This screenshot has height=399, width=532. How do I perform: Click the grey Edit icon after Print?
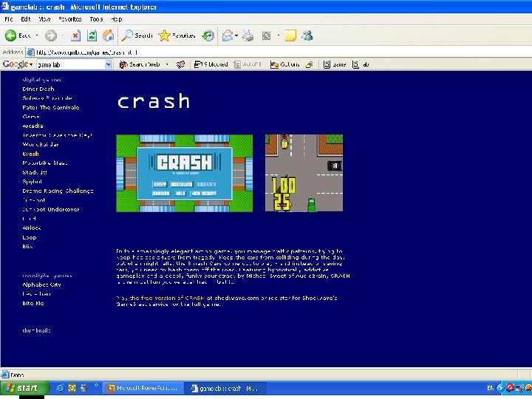point(266,35)
